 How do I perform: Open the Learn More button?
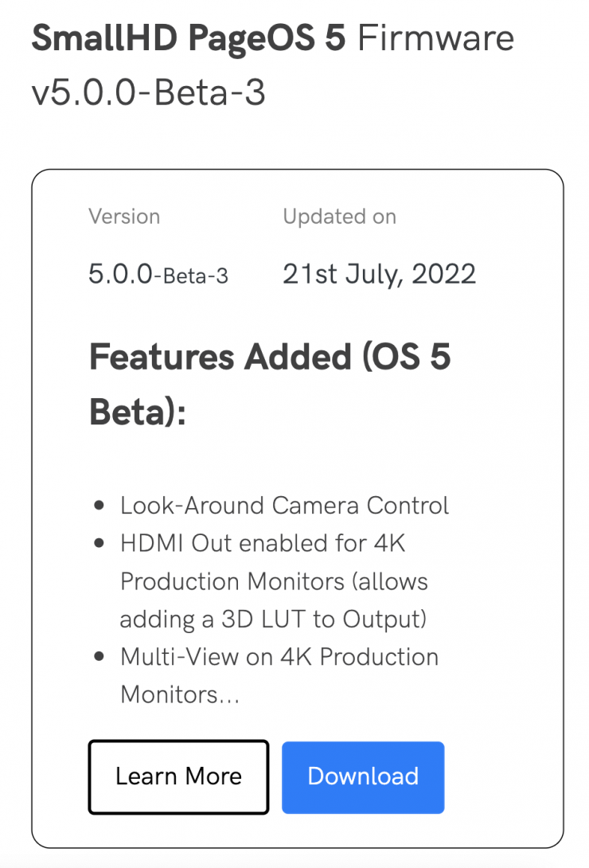tap(178, 777)
